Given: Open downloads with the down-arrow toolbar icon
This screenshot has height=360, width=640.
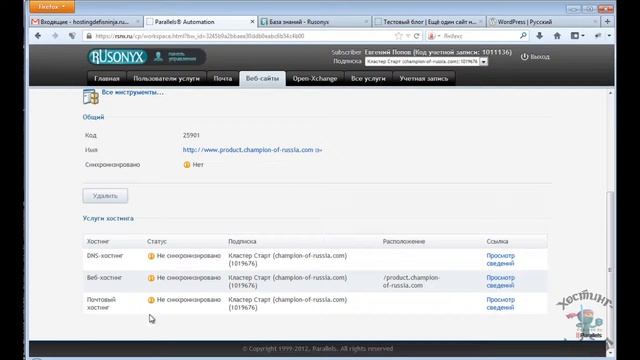Looking at the screenshot, I should point(539,36).
